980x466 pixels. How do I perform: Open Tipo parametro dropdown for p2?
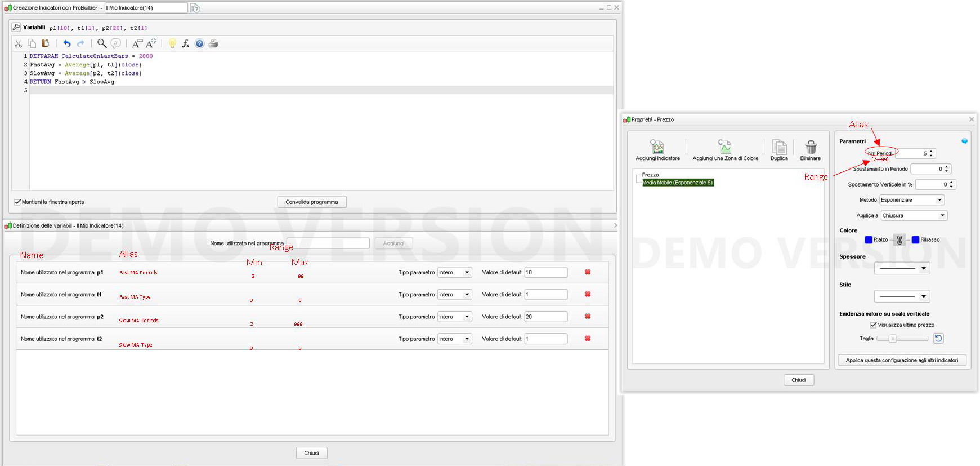pyautogui.click(x=455, y=317)
